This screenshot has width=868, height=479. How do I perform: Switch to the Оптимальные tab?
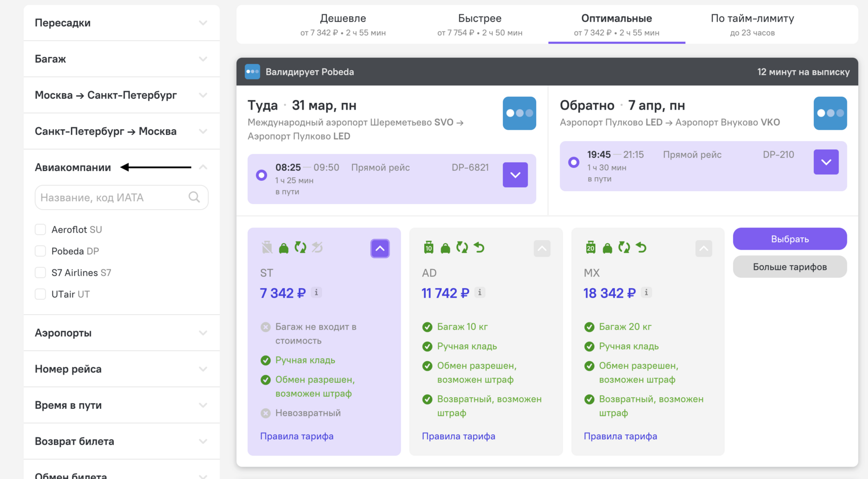pyautogui.click(x=617, y=25)
